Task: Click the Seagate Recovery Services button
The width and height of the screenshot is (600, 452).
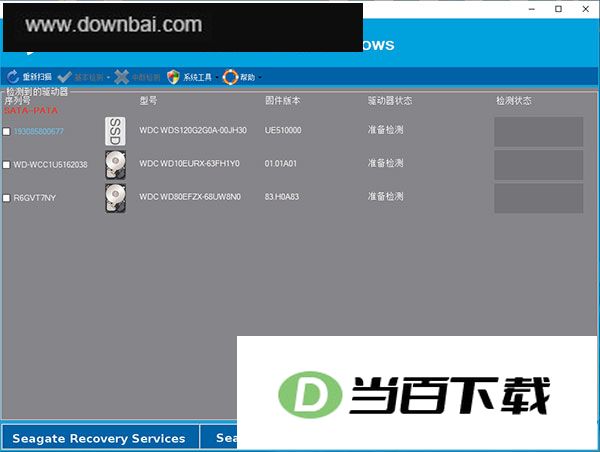Action: click(x=99, y=437)
